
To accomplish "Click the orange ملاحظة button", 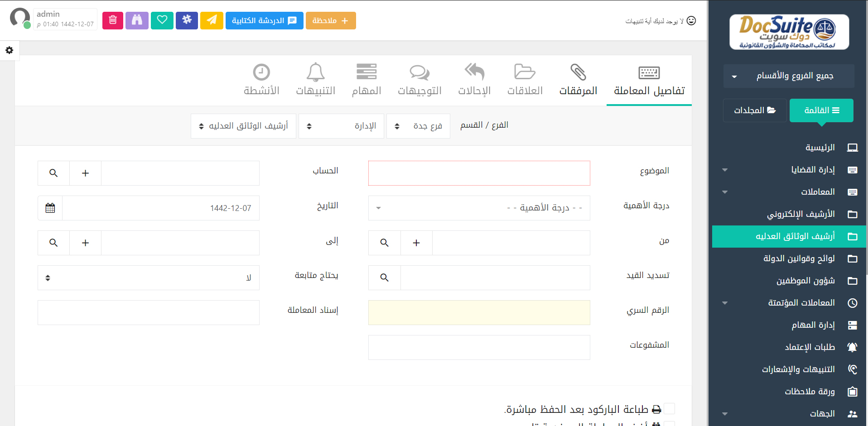I will coord(331,20).
